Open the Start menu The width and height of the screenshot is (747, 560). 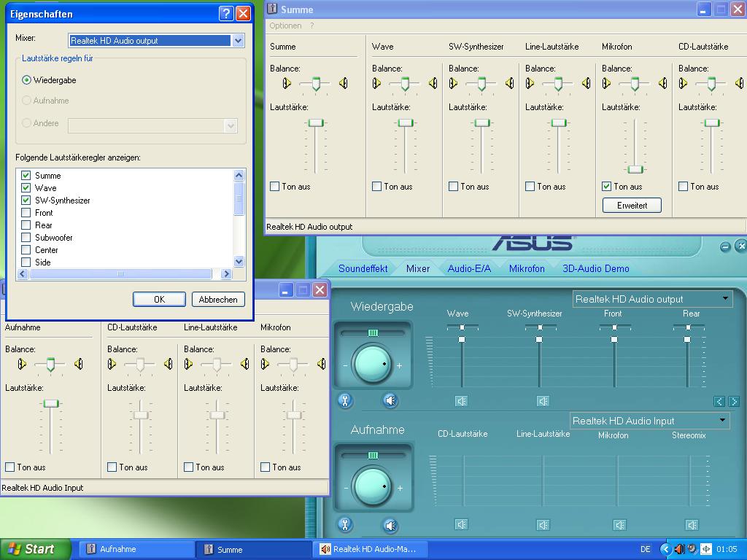tap(35, 549)
